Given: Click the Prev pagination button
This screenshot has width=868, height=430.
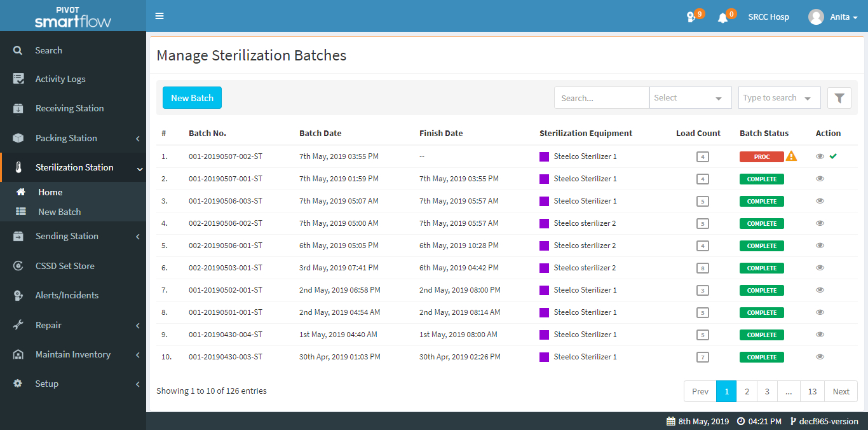Looking at the screenshot, I should tap(700, 391).
